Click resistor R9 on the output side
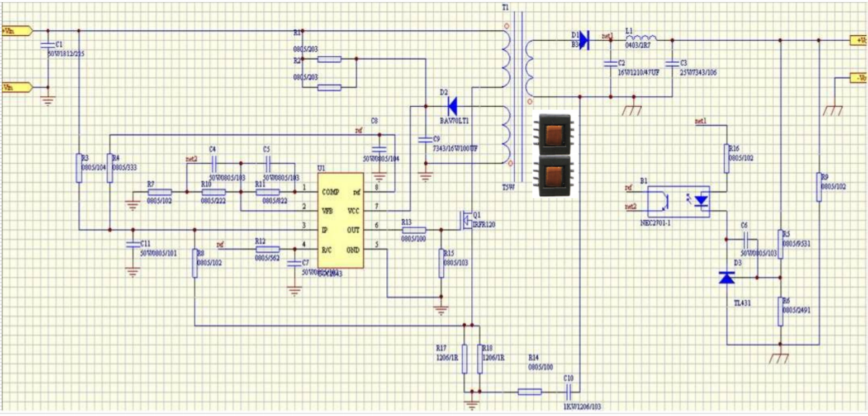868x416 pixels. tap(818, 187)
